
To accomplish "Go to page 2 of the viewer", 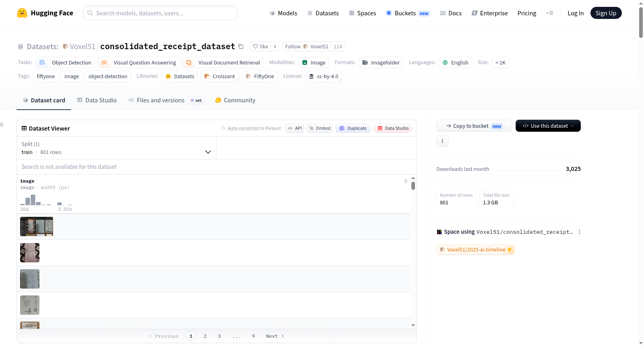I will point(205,336).
